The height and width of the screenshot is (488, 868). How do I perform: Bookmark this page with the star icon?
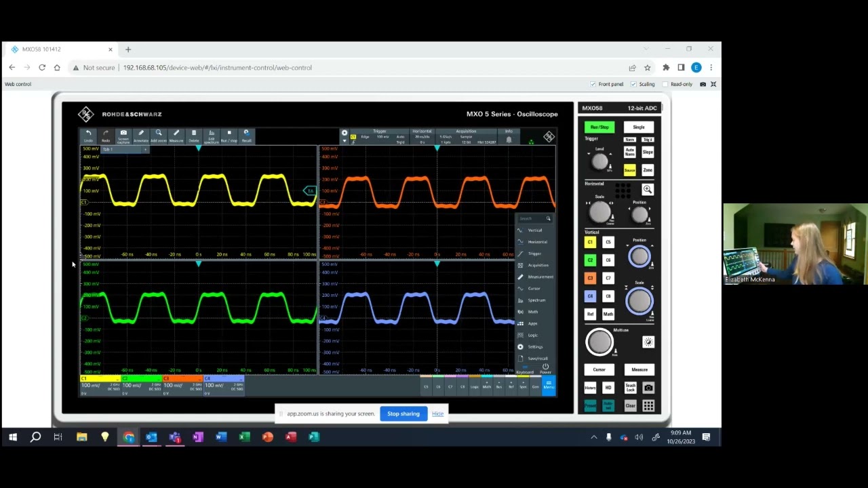pos(648,68)
